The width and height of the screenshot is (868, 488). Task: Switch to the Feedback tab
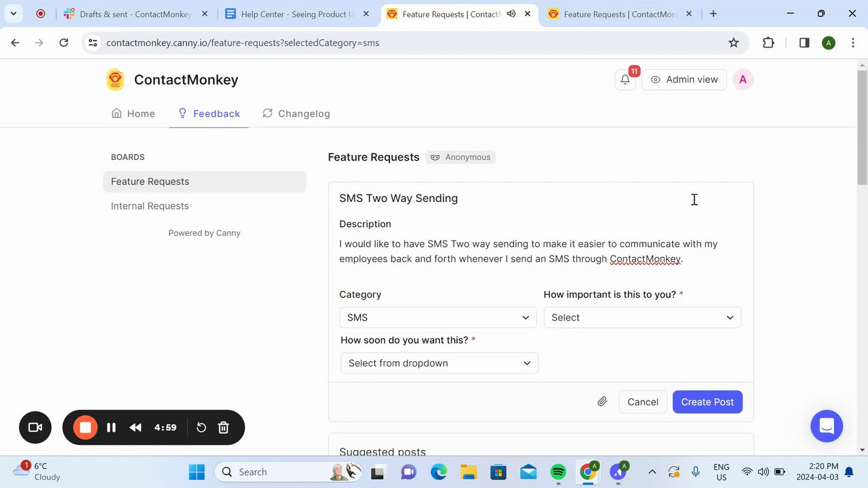[209, 113]
